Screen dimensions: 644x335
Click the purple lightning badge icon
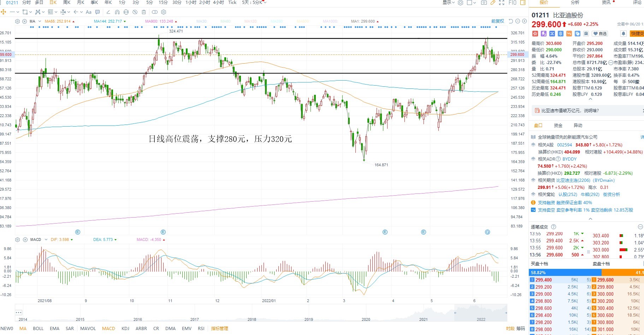pyautogui.click(x=544, y=34)
